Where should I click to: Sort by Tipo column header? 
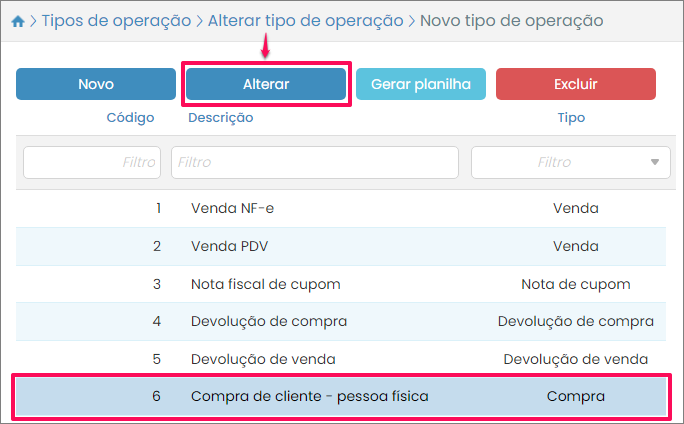[571, 118]
